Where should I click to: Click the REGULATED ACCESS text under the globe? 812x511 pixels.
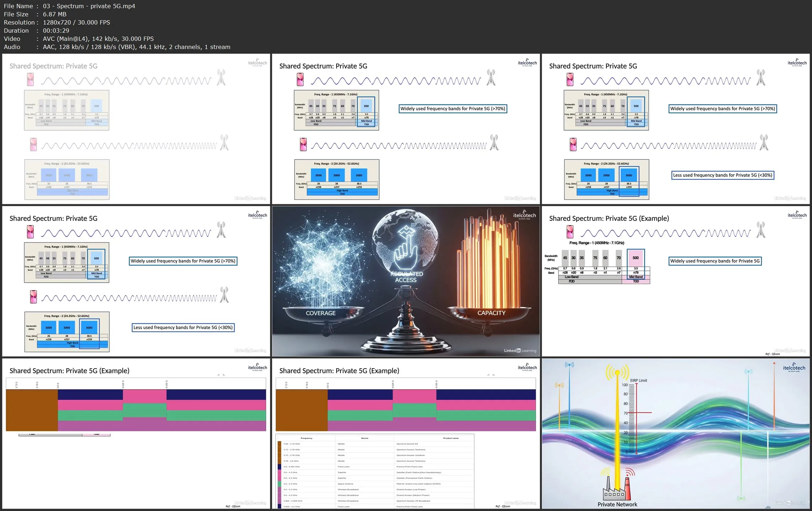click(406, 277)
